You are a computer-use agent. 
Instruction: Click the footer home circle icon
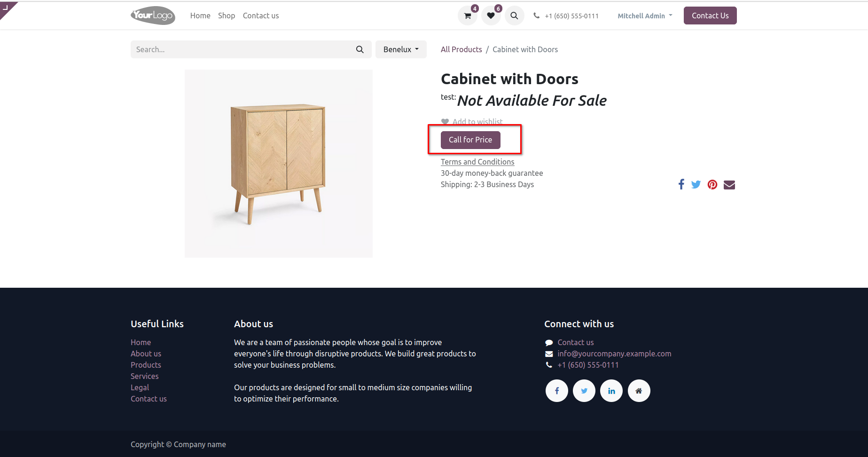pos(639,391)
